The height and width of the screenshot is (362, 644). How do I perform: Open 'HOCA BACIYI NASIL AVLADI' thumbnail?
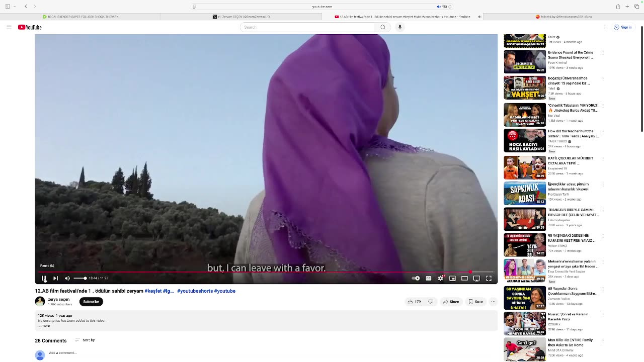tap(525, 140)
